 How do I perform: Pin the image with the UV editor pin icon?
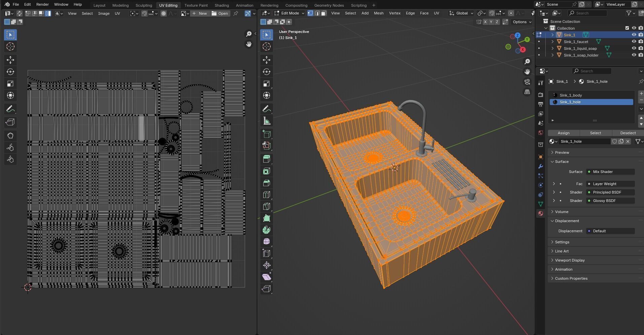pos(236,13)
